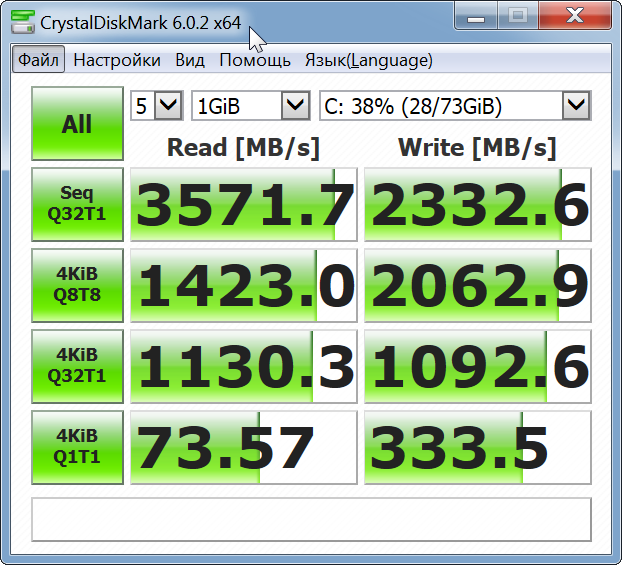Viewport: 622px width, 565px height.
Task: Click the 4KiB Q8T8 read result 1423.0
Action: (x=244, y=285)
